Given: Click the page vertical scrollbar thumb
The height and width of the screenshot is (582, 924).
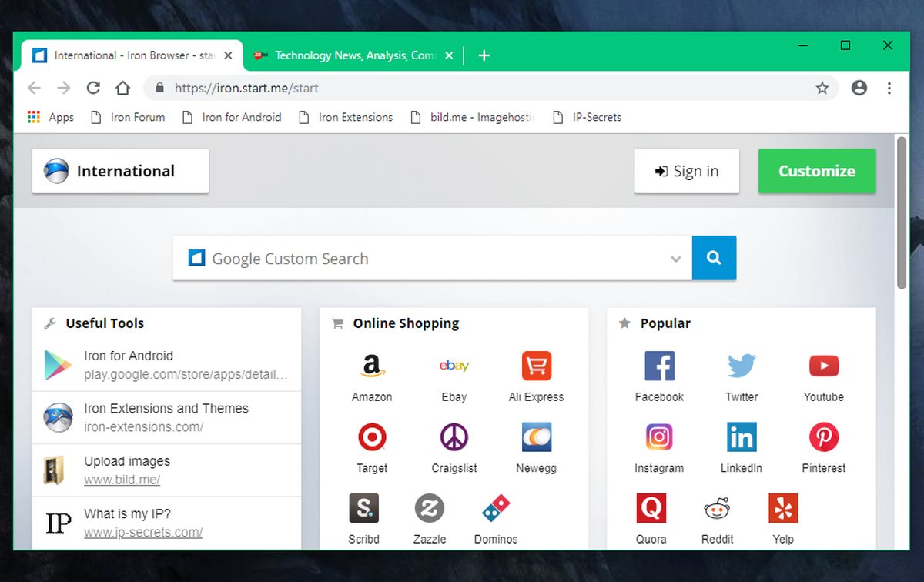Looking at the screenshot, I should (902, 212).
